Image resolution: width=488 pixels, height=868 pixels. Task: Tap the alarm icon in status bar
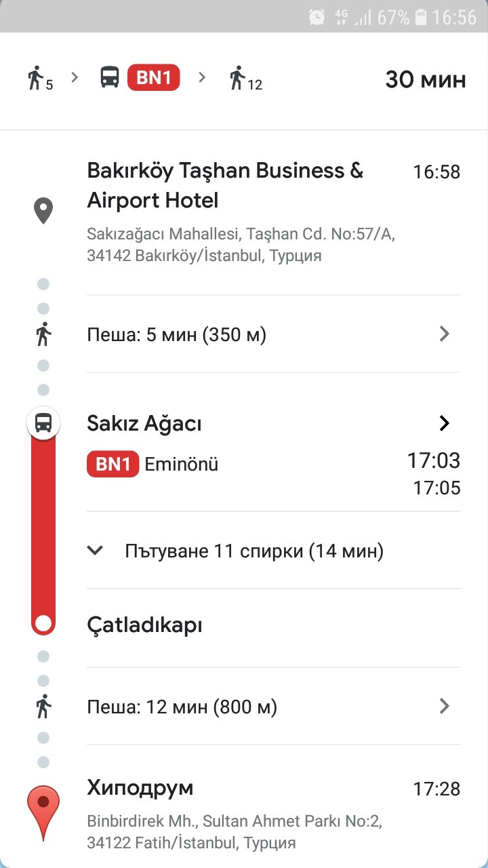pyautogui.click(x=317, y=17)
